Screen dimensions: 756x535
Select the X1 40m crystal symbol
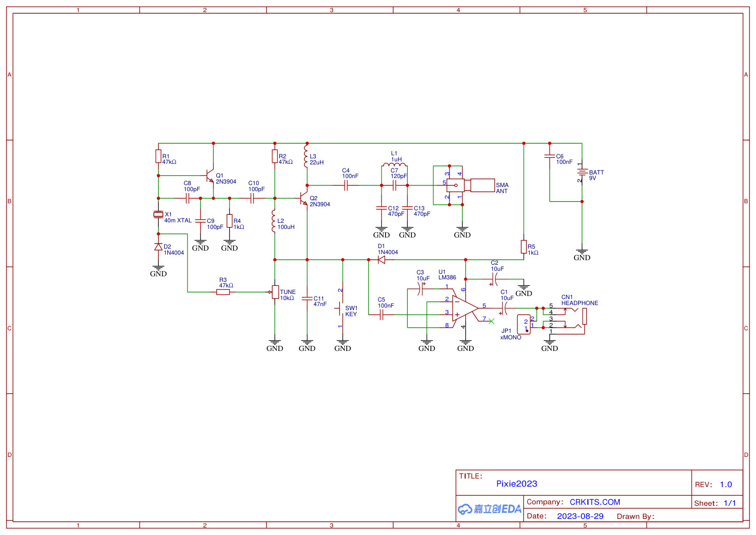click(x=158, y=214)
